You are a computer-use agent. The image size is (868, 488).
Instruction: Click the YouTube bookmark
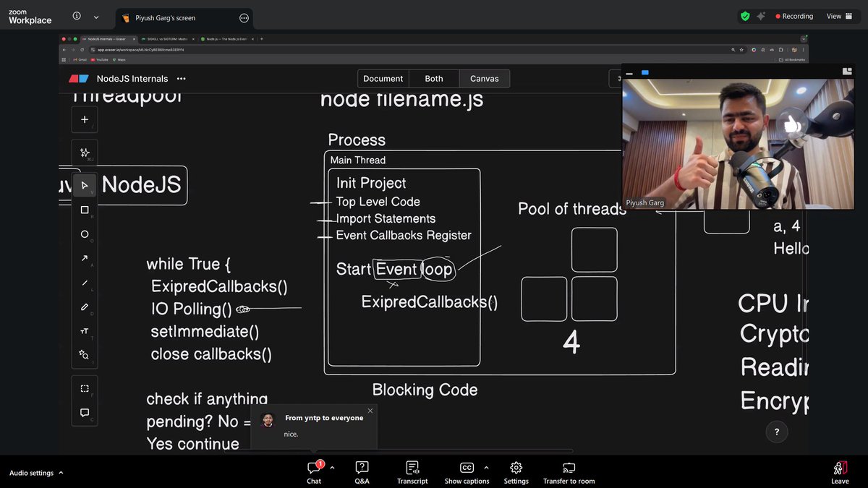[99, 59]
